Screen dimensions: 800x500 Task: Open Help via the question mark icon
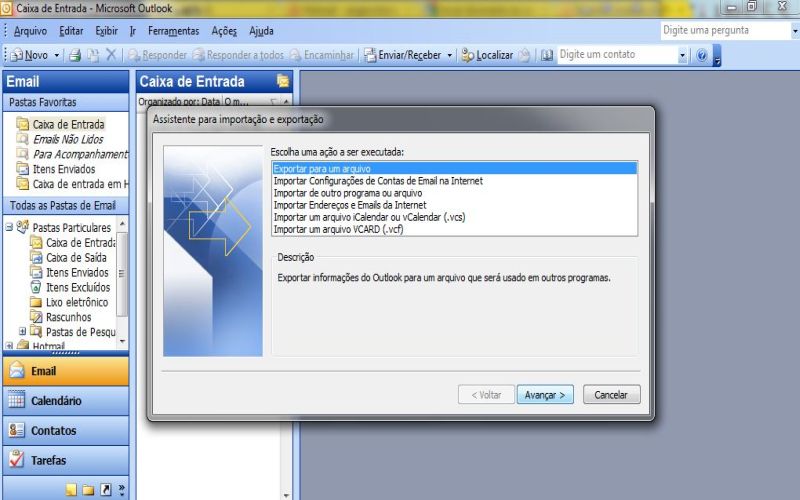point(702,55)
